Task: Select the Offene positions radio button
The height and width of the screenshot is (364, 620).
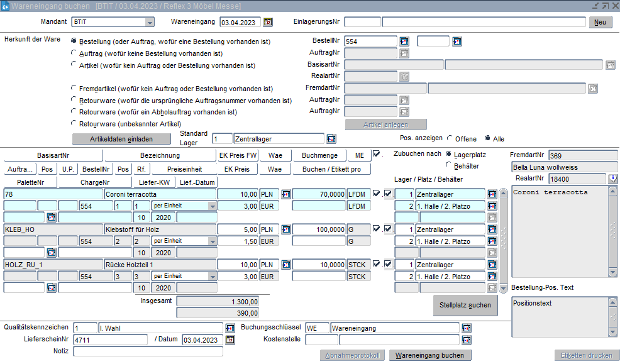Action: pos(450,139)
